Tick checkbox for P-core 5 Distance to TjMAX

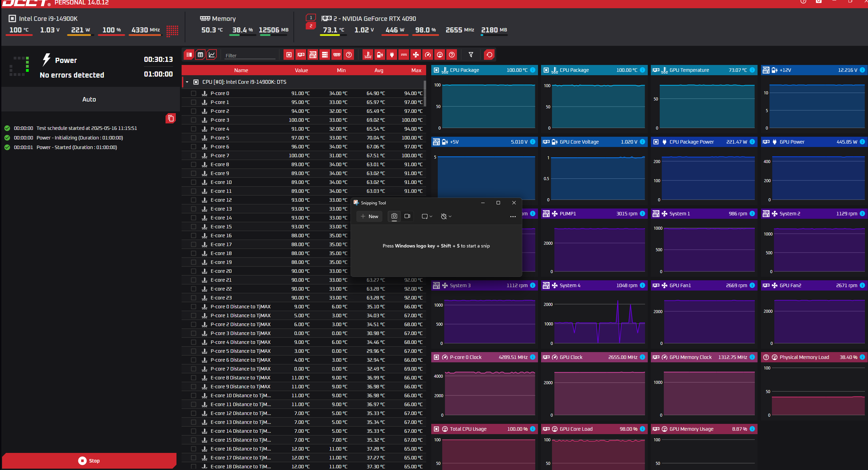[x=194, y=351]
